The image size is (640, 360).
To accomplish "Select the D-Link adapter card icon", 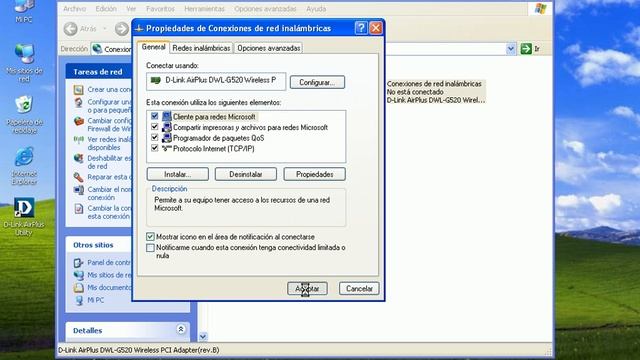I will (x=156, y=80).
